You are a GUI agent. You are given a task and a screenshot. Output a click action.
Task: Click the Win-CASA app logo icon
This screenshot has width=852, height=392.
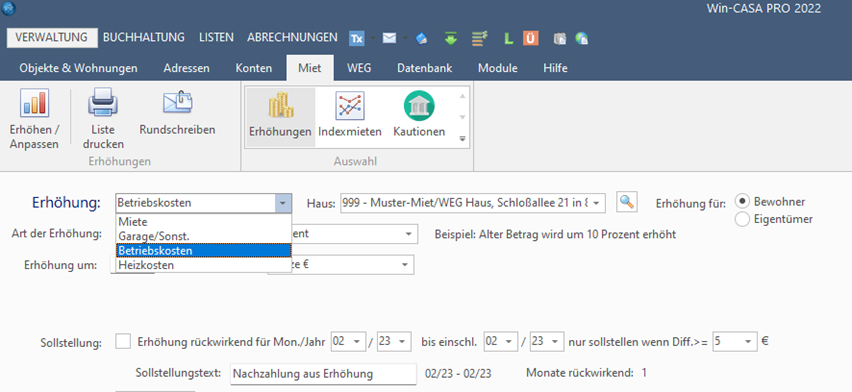pyautogui.click(x=9, y=8)
